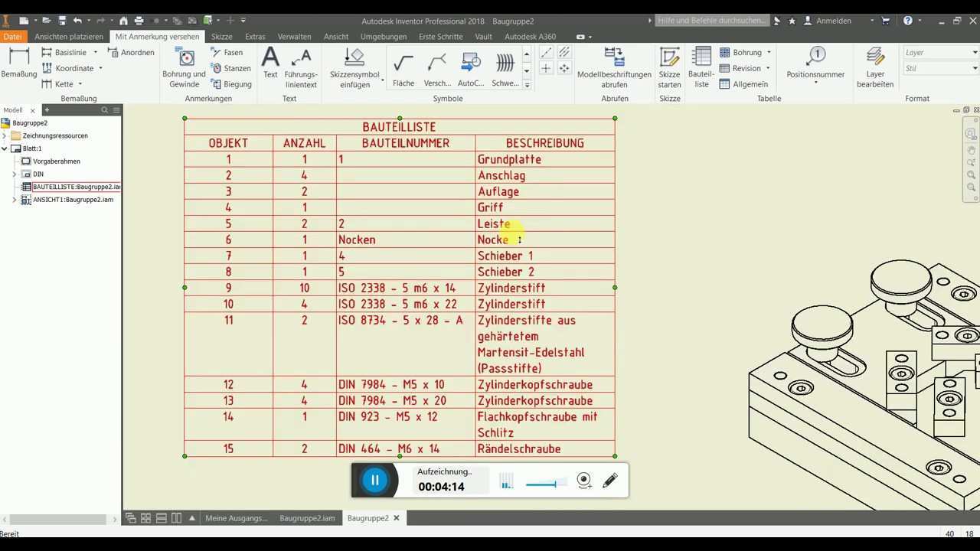Switch to the Ansichten platzieren tab

[x=69, y=37]
